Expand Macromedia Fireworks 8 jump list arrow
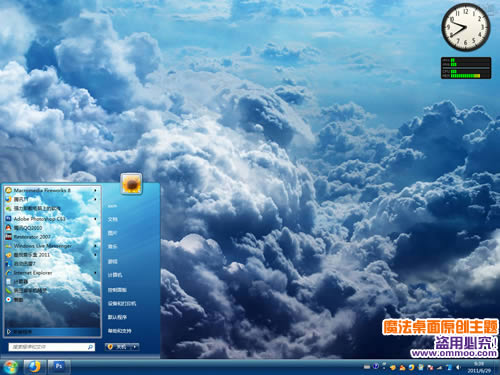500x375 pixels. click(95, 190)
